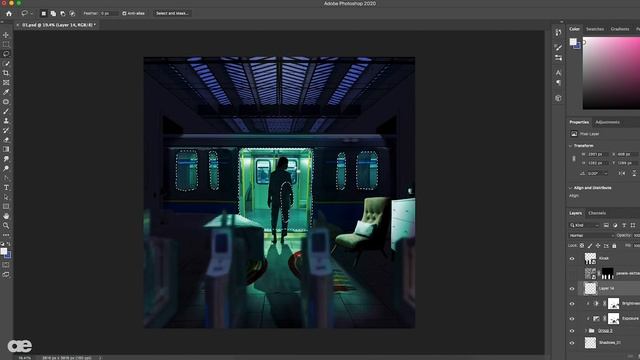640x360 pixels.
Task: Select the History Brush tool
Action: [x=6, y=130]
